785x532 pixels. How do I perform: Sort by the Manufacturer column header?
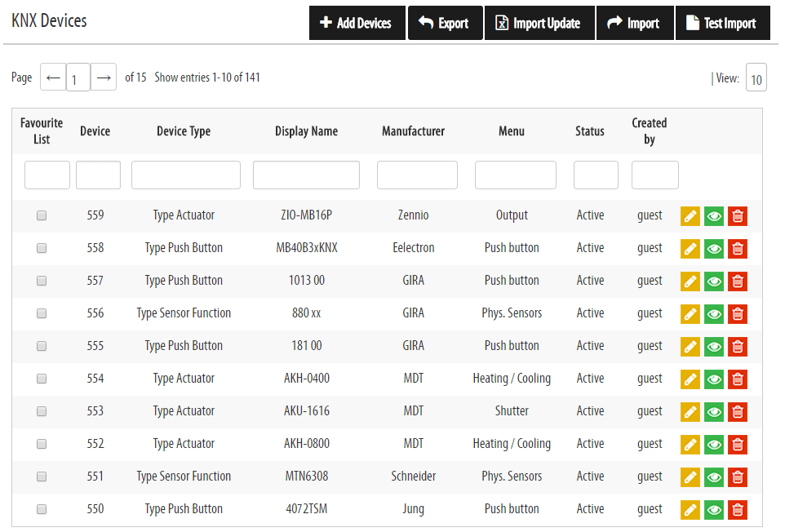(x=413, y=131)
